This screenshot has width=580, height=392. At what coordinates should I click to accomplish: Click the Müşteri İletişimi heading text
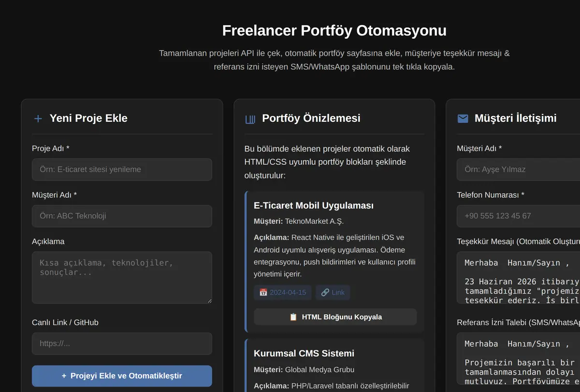[x=516, y=118]
